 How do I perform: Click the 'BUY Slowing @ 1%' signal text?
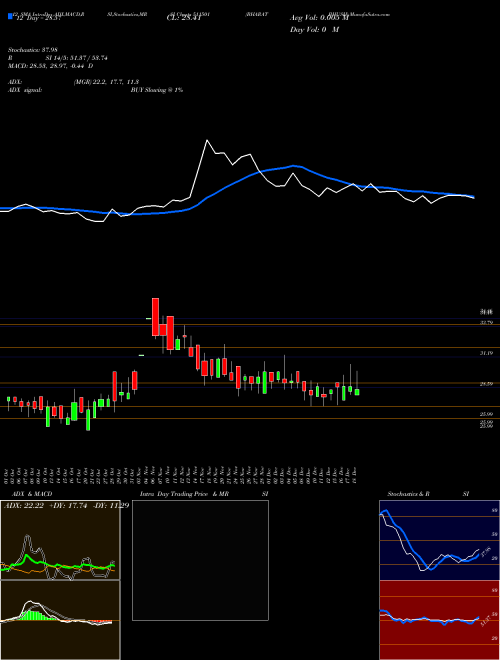coord(157,90)
